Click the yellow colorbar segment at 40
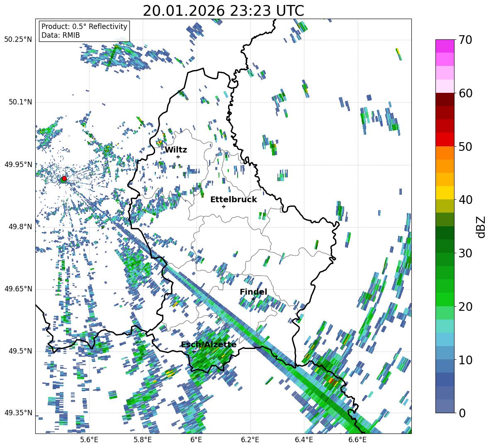 click(x=445, y=193)
